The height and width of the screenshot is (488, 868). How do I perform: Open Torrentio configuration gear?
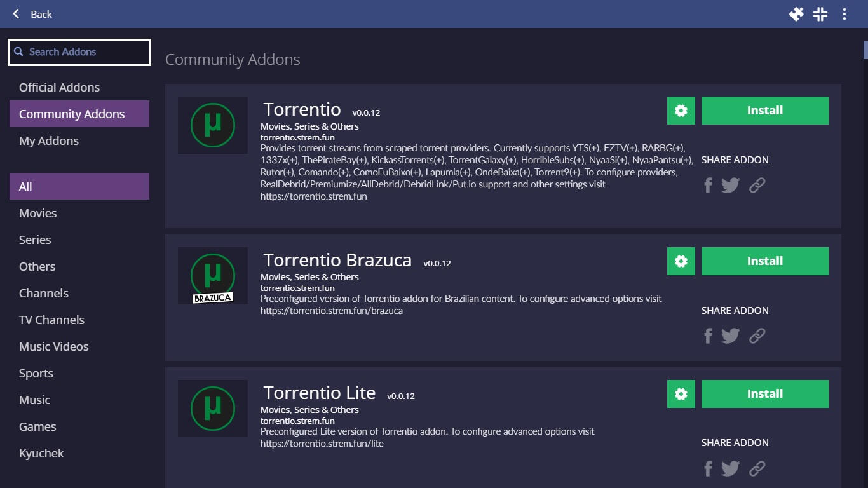[x=681, y=111]
